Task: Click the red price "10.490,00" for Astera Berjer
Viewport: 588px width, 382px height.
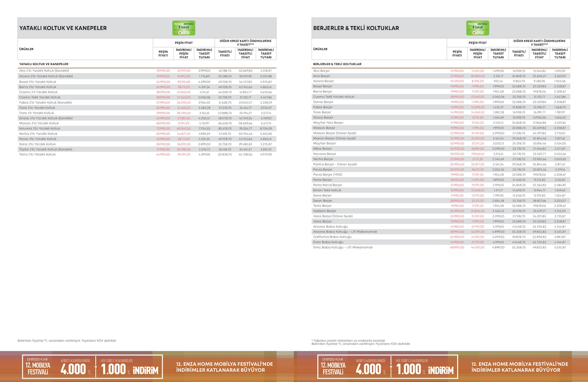Action: click(457, 81)
